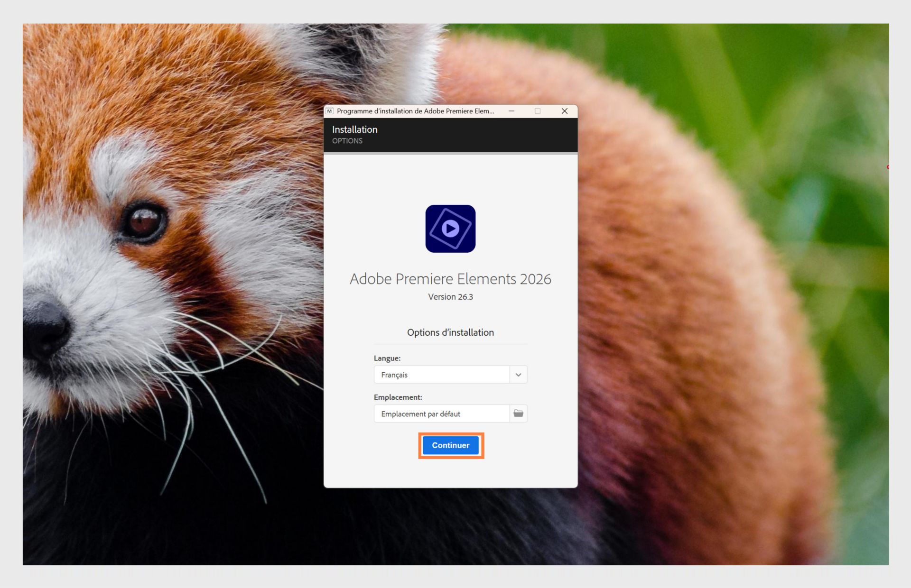The image size is (911, 588).
Task: Click the Adobe Premiere Elements 2026 title
Action: [450, 279]
